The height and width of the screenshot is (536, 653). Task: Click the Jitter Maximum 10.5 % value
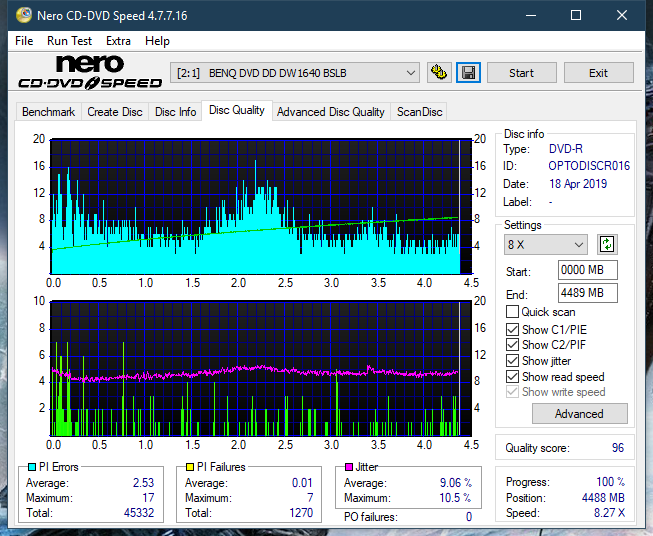(x=456, y=498)
